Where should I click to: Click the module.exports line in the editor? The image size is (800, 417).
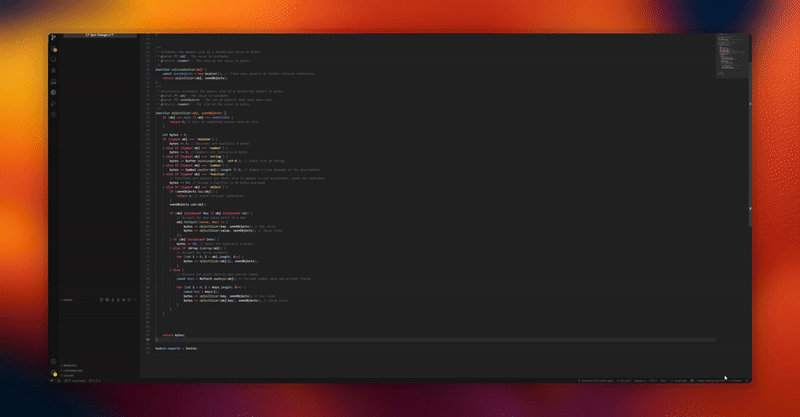point(176,348)
